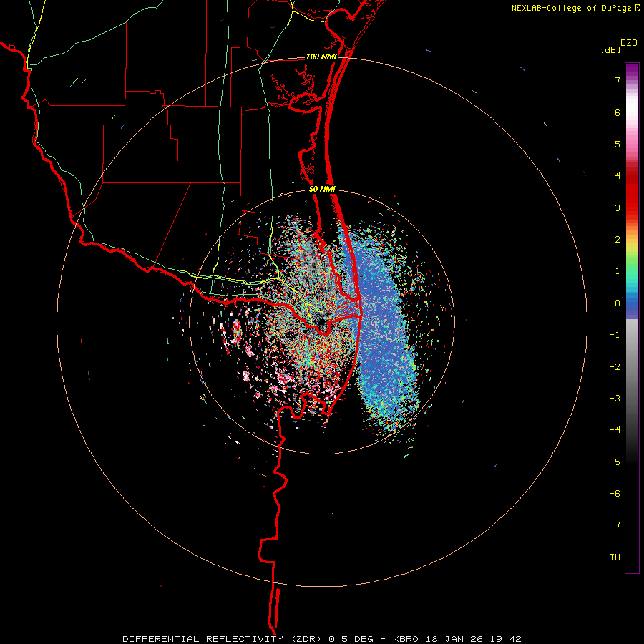The image size is (644, 644).
Task: Click the 3 value on color scale
Action: point(618,208)
